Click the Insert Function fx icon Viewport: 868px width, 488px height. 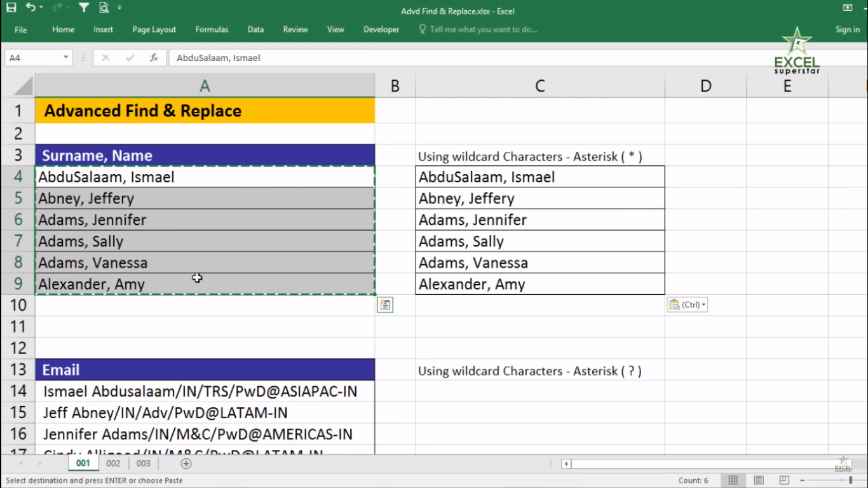point(154,58)
